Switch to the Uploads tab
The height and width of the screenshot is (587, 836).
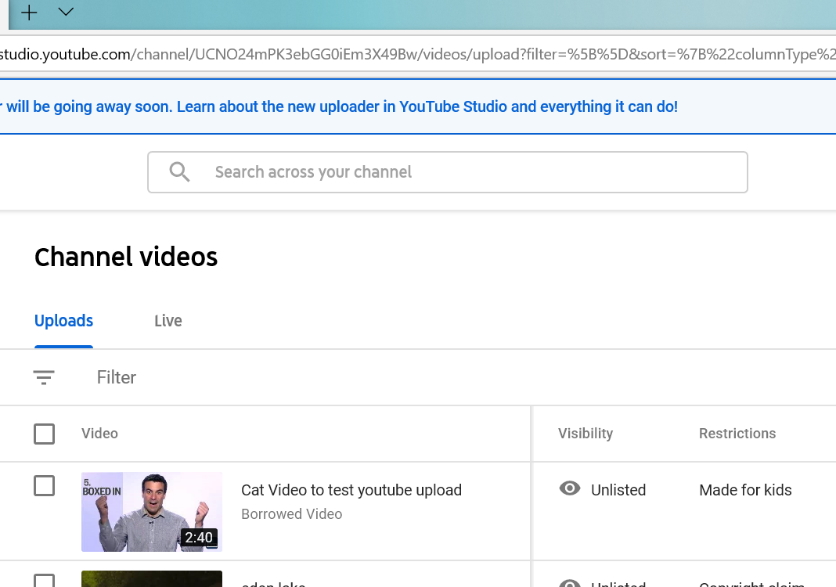tap(64, 321)
